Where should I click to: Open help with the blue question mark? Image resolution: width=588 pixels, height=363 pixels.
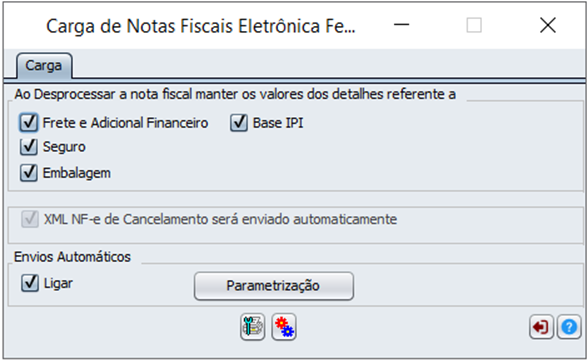[x=569, y=327]
